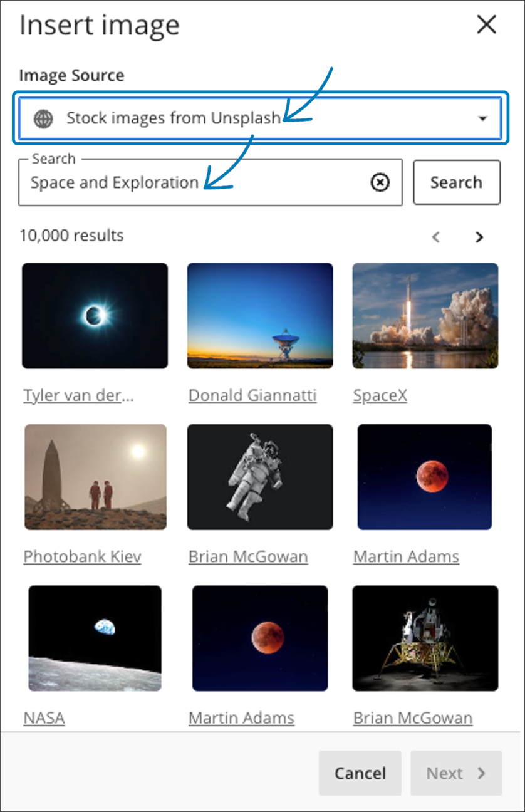Screen dimensions: 525x812
Task: Close the Insert image dialog
Action: (x=486, y=25)
